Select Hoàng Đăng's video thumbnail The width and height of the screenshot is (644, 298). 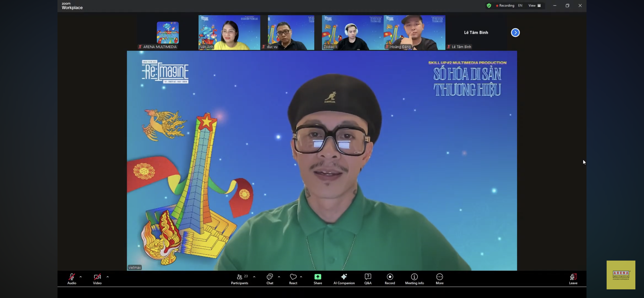[414, 33]
